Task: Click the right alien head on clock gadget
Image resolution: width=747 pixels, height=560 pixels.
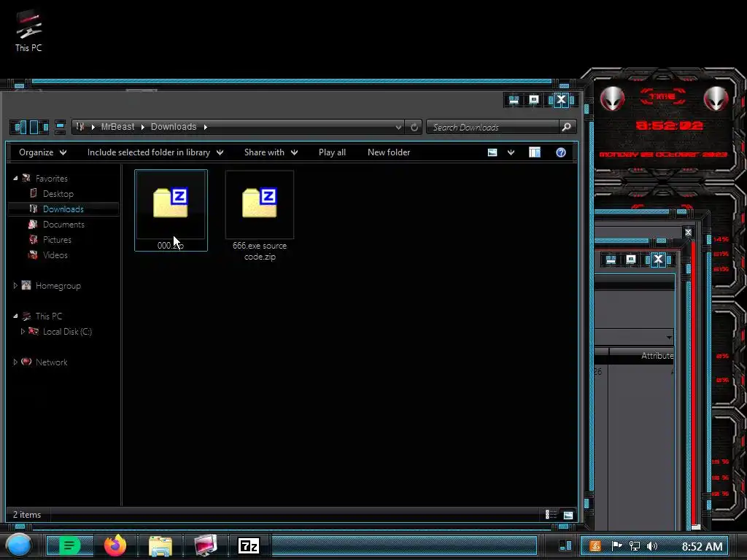Action: coord(716,98)
